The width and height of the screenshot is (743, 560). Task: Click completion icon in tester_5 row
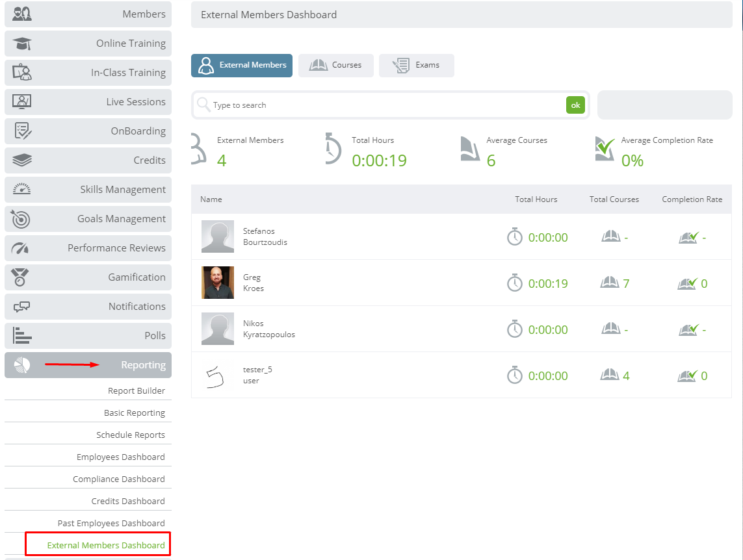pyautogui.click(x=688, y=375)
